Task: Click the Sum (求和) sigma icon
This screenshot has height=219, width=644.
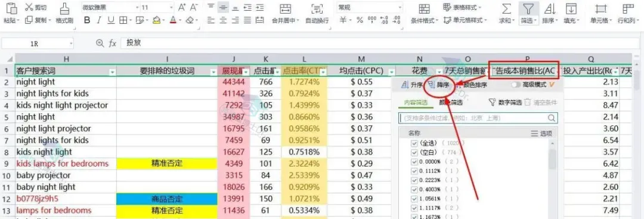Action: tap(507, 8)
